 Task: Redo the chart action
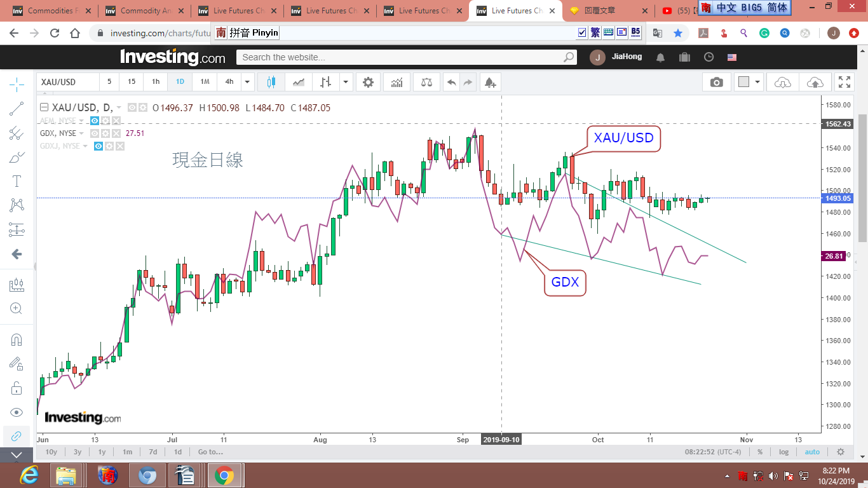468,82
